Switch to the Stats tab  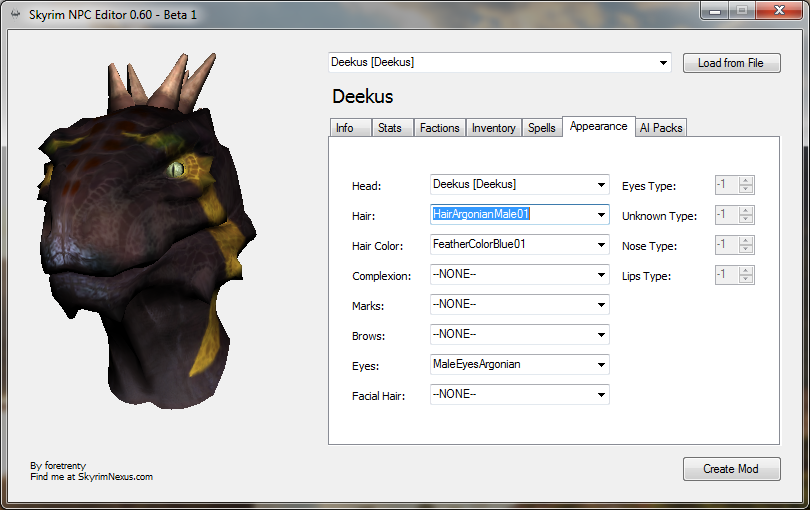[x=392, y=128]
